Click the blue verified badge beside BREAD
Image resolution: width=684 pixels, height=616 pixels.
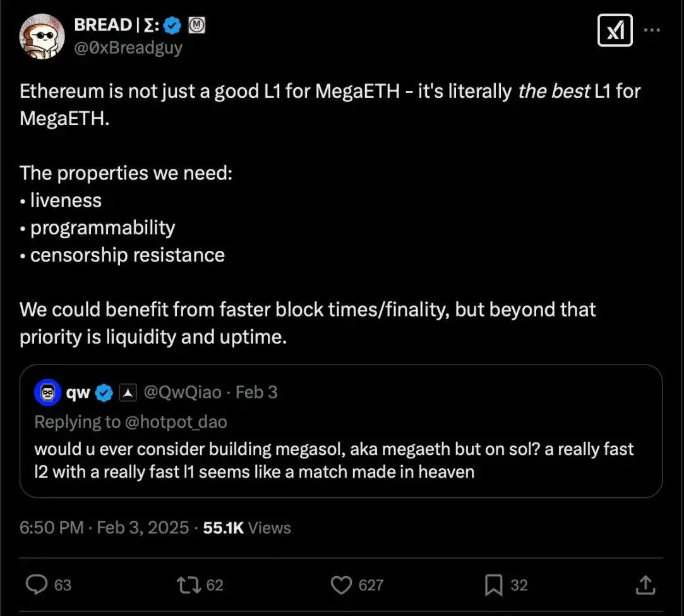click(172, 26)
